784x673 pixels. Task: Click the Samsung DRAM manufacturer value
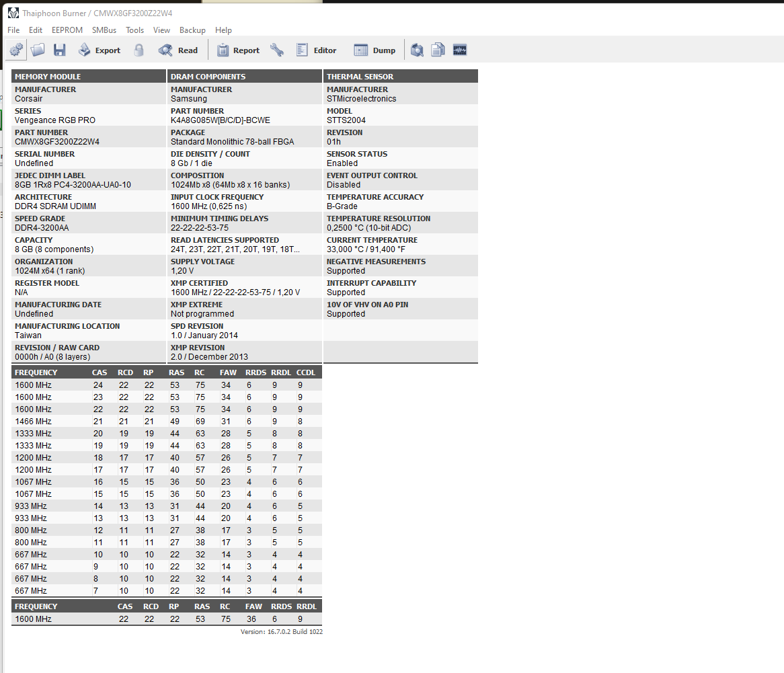coord(188,99)
